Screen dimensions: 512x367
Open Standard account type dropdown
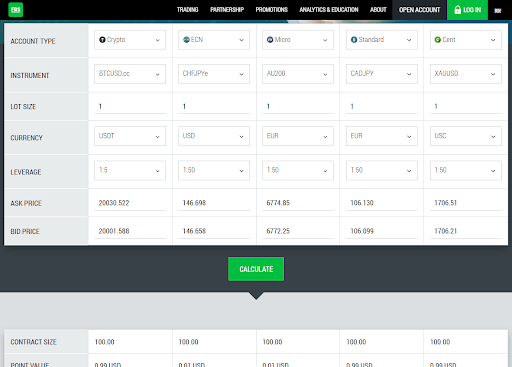[x=382, y=40]
